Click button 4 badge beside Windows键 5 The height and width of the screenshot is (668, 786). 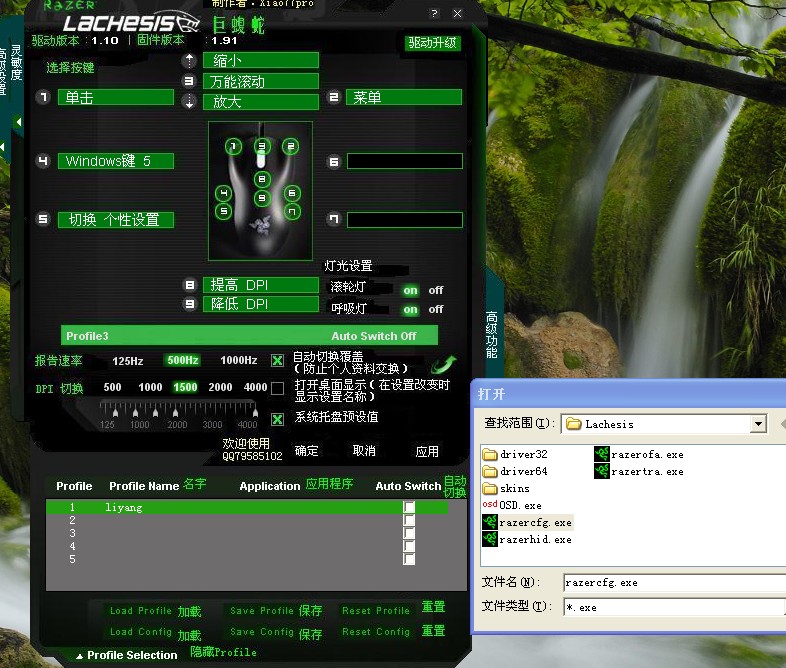coord(43,161)
